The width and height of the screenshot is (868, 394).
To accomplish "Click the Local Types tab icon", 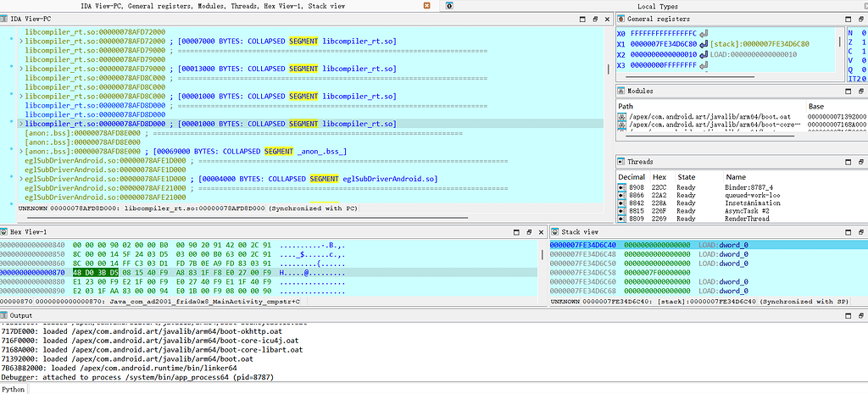I will click(x=449, y=6).
